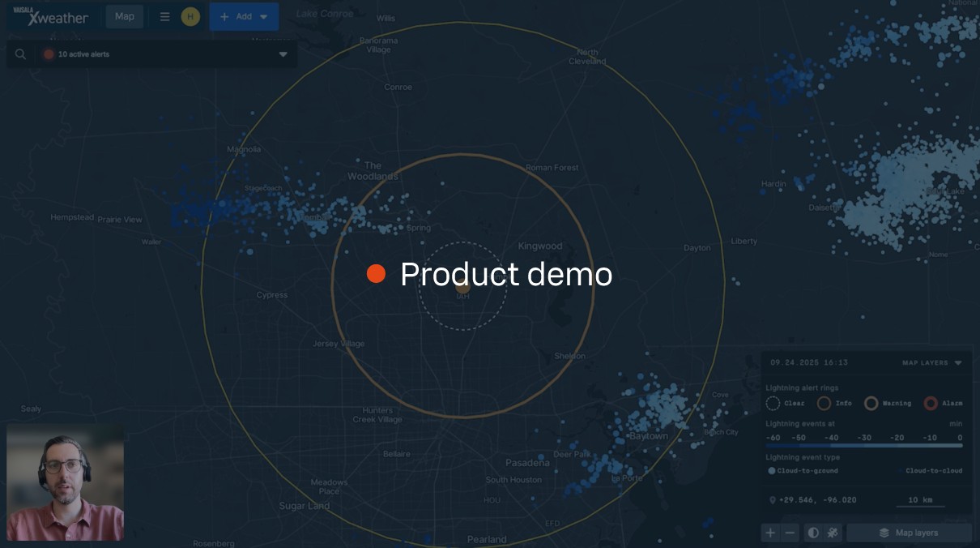Viewport: 980px width, 548px height.
Task: Click the Sugar Land map label
Action: (305, 506)
